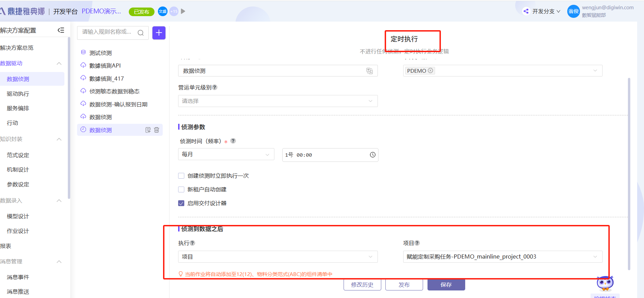Check 创建侦测时立即执行一次
Viewport: 644px width, 298px height.
click(181, 176)
